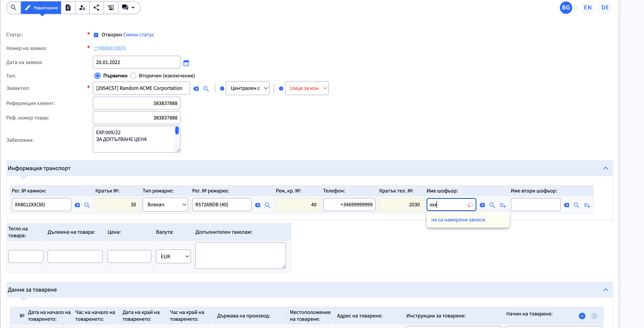Select Вторичен (изключение) radio option
644x328 pixels.
133,76
